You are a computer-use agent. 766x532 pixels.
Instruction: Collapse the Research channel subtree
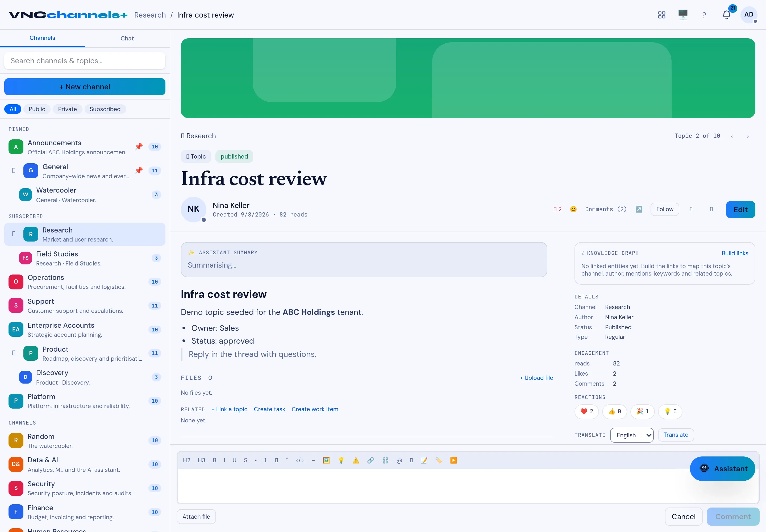tap(14, 234)
